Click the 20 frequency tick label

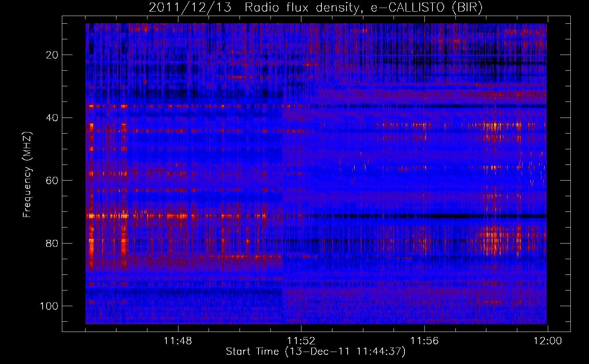(x=52, y=55)
